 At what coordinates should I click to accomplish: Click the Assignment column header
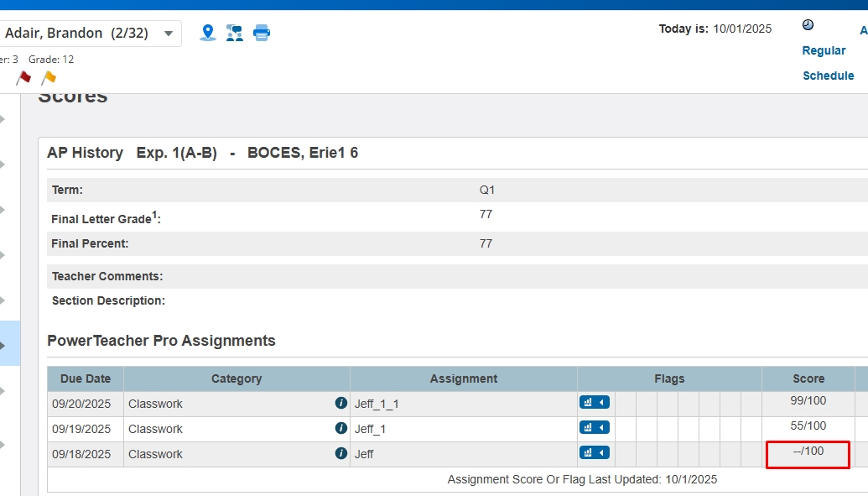tap(464, 379)
